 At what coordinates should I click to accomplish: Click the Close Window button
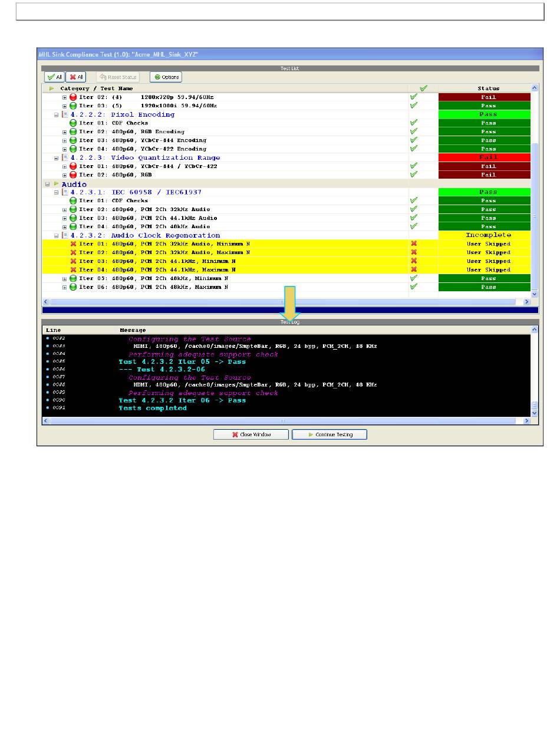pyautogui.click(x=251, y=435)
